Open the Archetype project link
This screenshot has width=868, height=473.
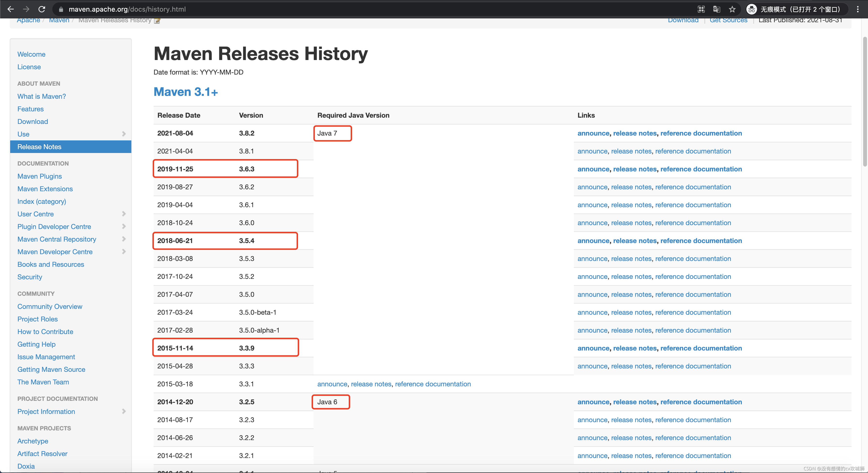(33, 441)
